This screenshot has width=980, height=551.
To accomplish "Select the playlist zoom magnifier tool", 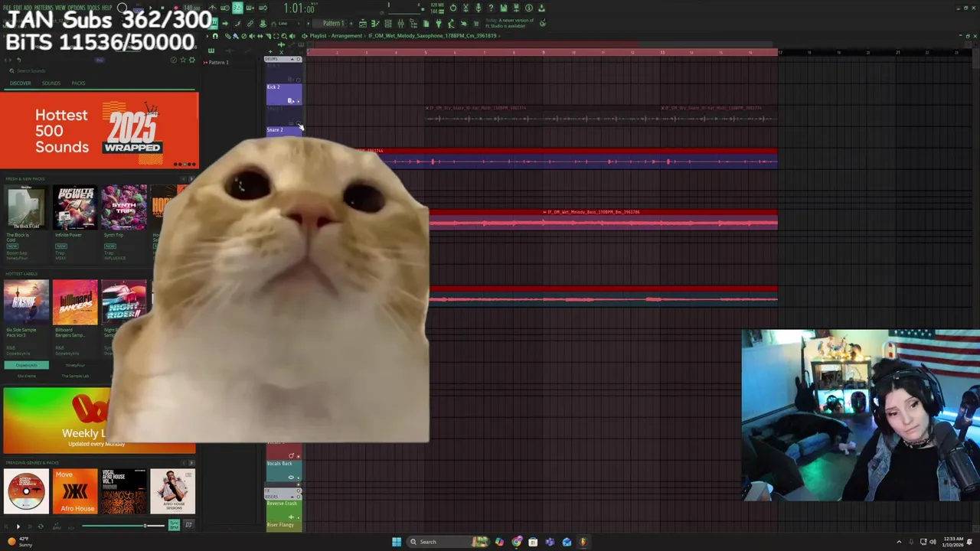I will click(284, 36).
